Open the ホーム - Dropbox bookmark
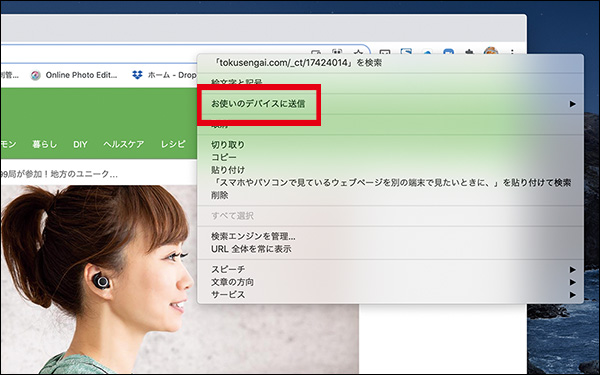 point(165,75)
